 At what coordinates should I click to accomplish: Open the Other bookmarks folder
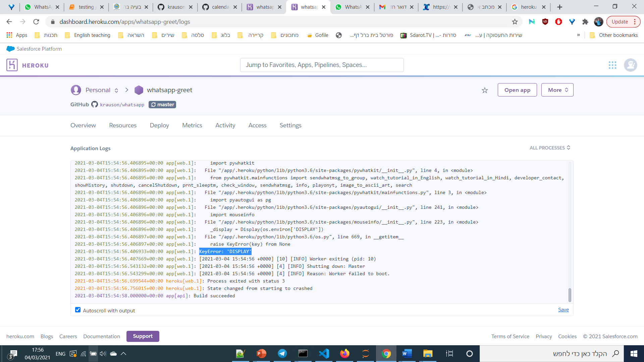(613, 35)
